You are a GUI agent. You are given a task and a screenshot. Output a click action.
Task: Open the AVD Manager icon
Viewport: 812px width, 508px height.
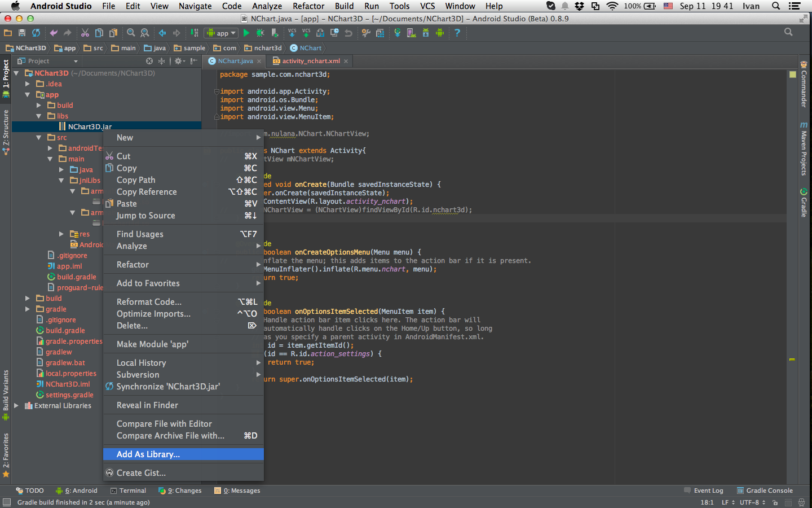tap(412, 33)
